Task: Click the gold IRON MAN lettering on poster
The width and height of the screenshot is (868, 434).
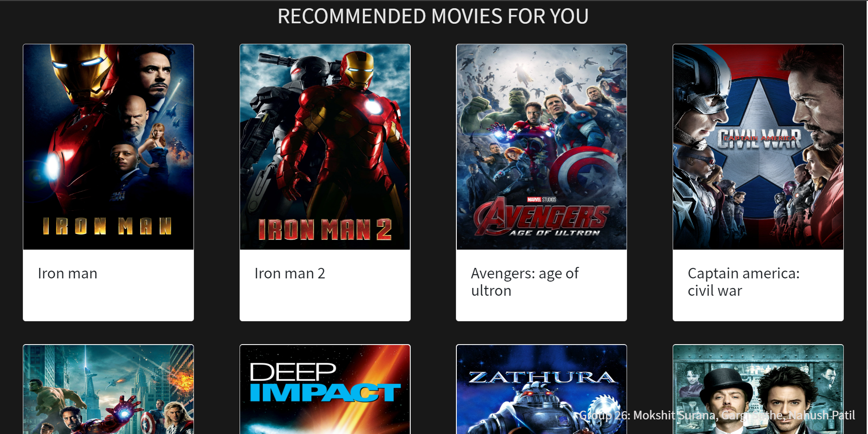Action: coord(107,226)
